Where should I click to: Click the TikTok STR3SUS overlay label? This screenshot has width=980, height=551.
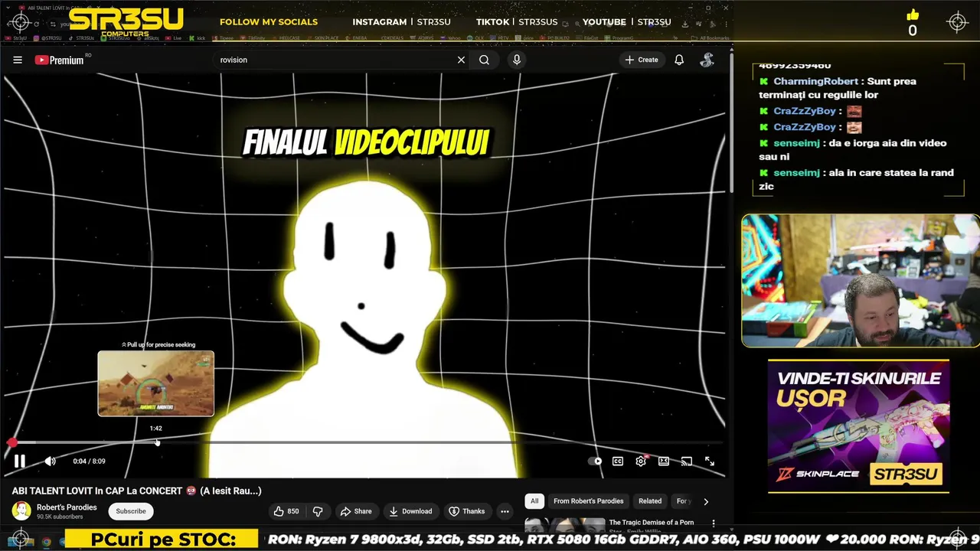[x=517, y=21]
